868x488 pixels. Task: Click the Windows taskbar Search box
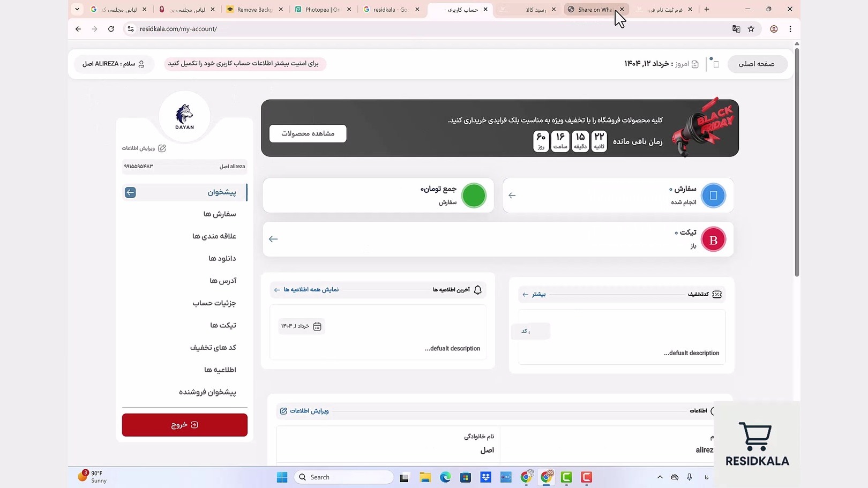pos(344,477)
